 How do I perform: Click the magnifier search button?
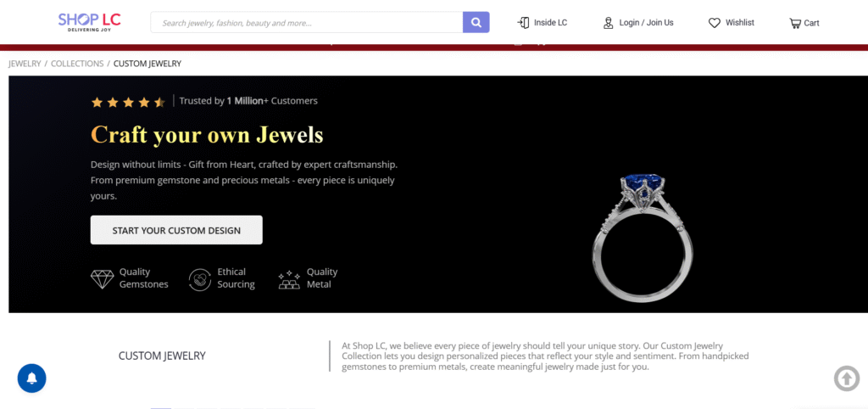(x=476, y=22)
